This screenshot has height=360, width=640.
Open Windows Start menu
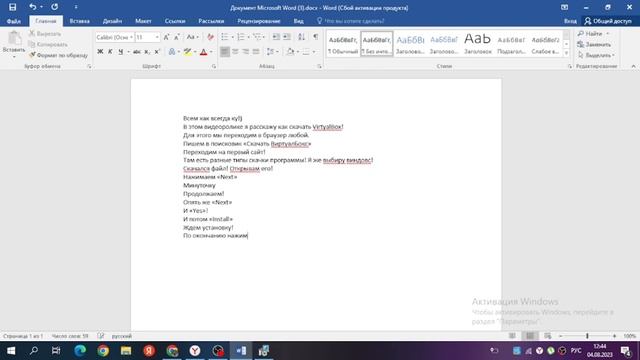tap(11, 351)
